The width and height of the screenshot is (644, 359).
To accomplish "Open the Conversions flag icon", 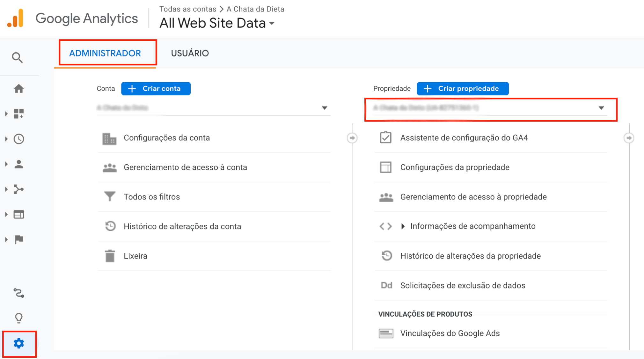I will tap(19, 239).
